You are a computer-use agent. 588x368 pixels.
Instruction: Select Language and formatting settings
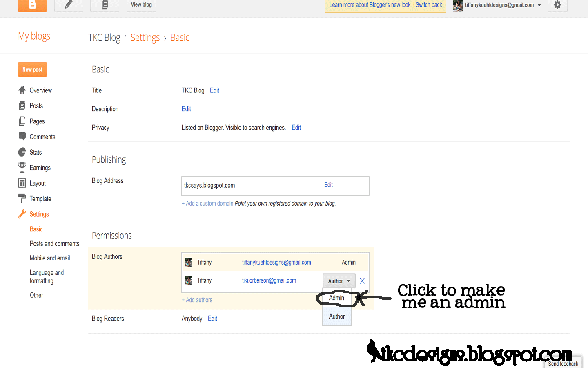click(47, 277)
